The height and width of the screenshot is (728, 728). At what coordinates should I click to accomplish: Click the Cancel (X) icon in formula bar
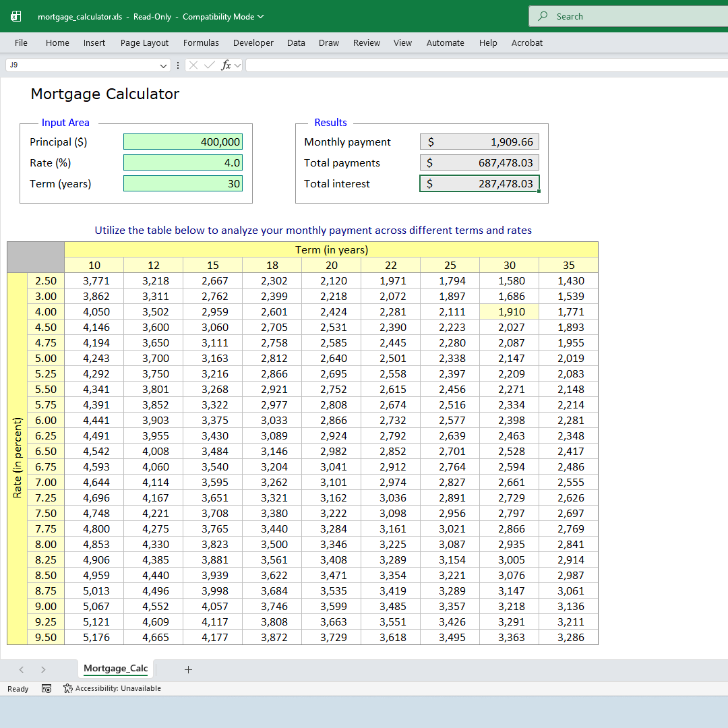(x=193, y=65)
